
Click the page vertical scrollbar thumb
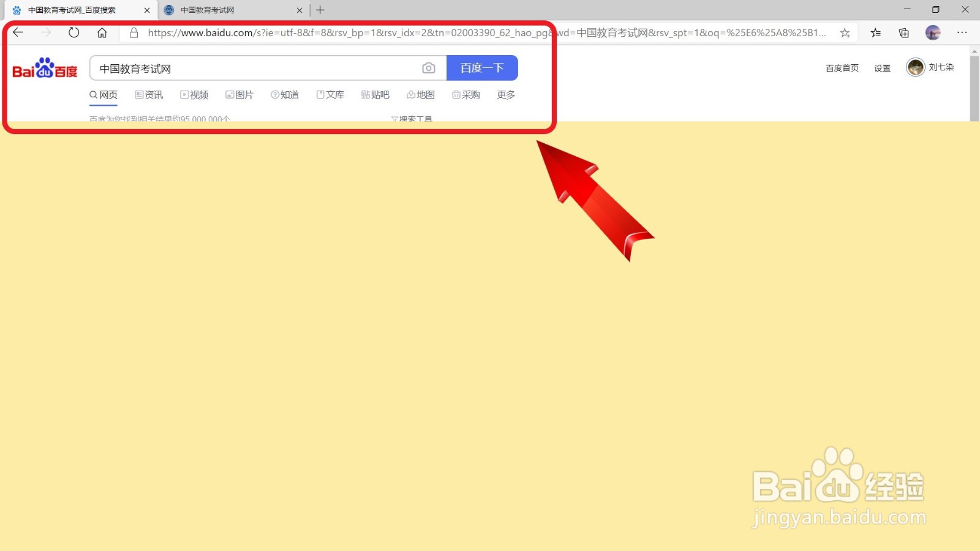coord(974,89)
